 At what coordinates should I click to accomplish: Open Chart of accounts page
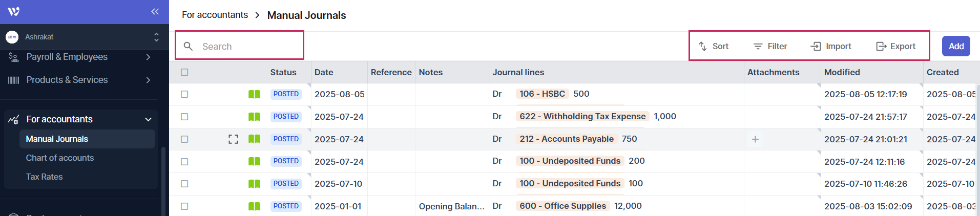click(x=60, y=158)
